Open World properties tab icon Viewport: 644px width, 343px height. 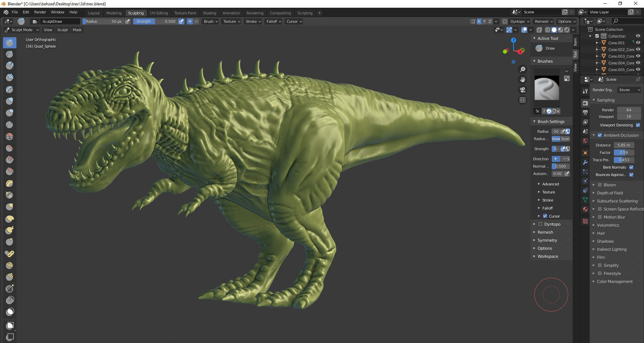pyautogui.click(x=585, y=141)
